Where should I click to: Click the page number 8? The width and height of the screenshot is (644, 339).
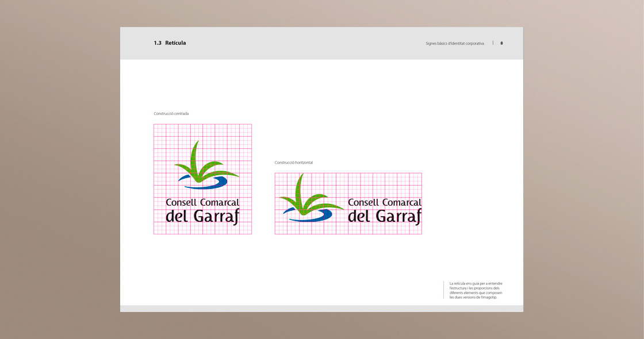coord(501,43)
